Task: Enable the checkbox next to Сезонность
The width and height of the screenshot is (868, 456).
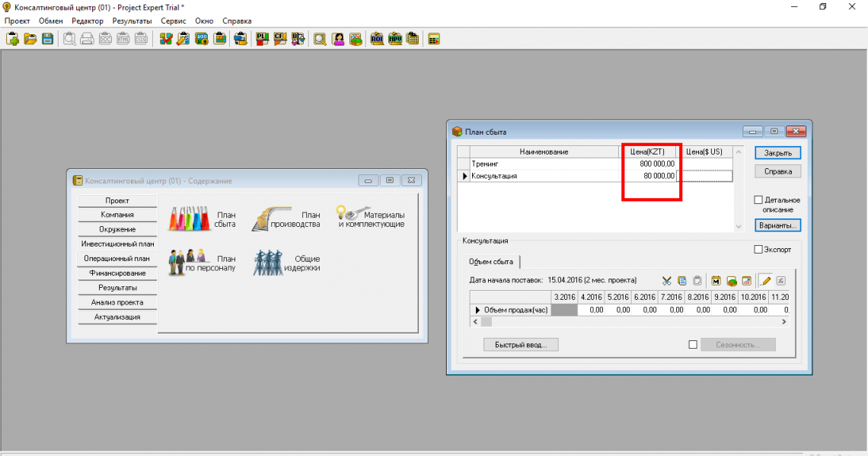Action: [693, 345]
